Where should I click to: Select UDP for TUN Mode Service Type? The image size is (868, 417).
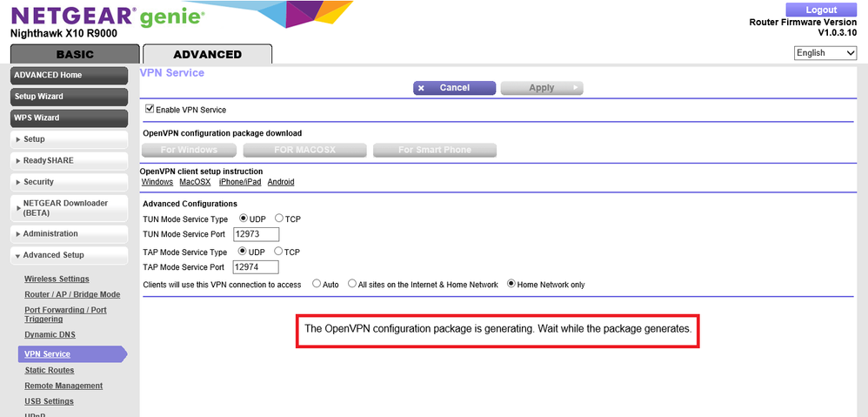click(243, 219)
